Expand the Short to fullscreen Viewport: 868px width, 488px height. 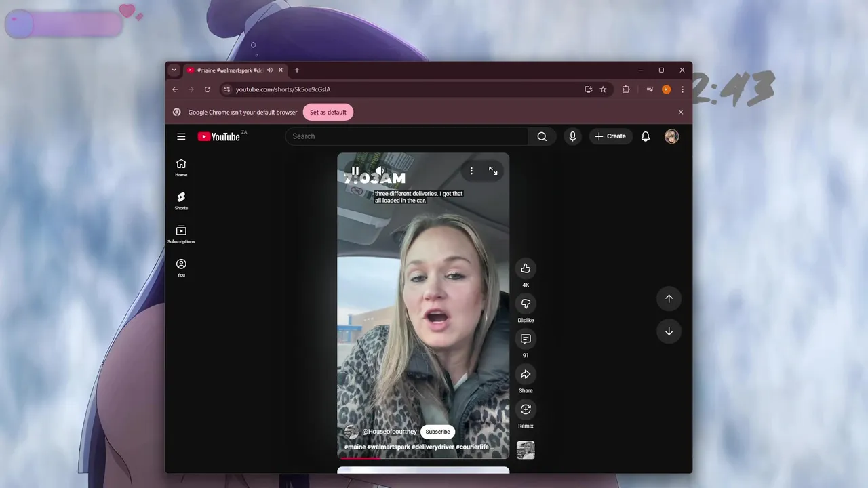[493, 171]
